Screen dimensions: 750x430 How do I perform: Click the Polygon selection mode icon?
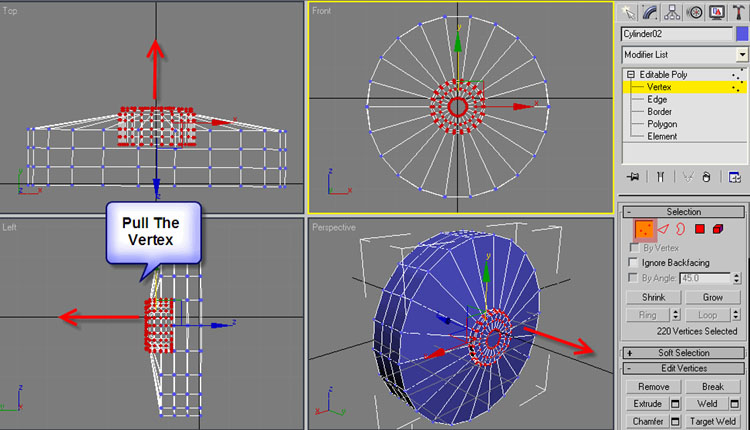tap(700, 229)
